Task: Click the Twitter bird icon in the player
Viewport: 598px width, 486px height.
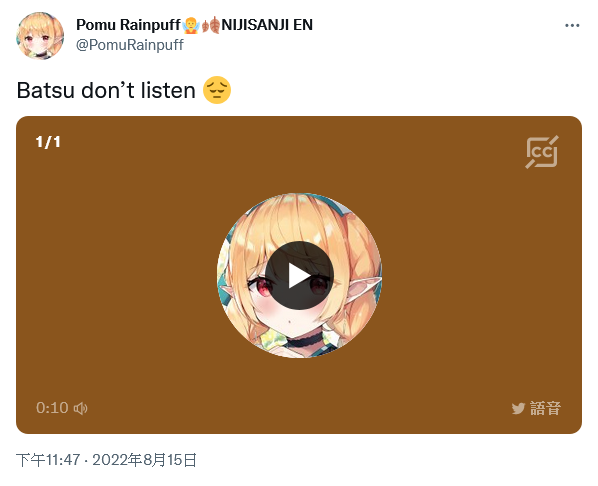Action: pyautogui.click(x=518, y=409)
